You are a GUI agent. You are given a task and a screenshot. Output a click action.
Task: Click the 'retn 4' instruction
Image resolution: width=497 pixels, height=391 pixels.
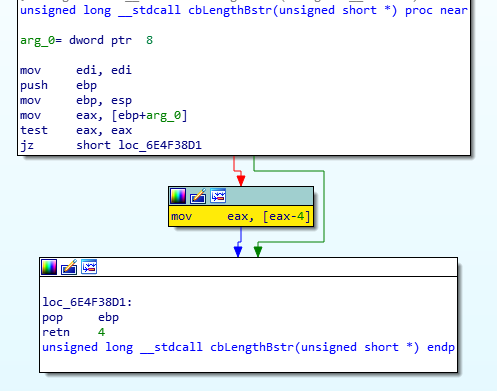pos(74,332)
